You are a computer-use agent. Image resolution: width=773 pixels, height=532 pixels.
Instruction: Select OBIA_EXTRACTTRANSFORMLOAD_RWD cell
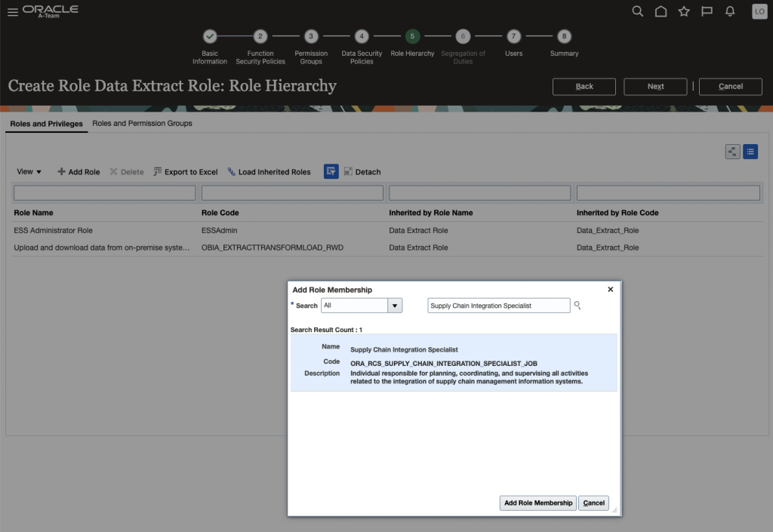(x=272, y=248)
